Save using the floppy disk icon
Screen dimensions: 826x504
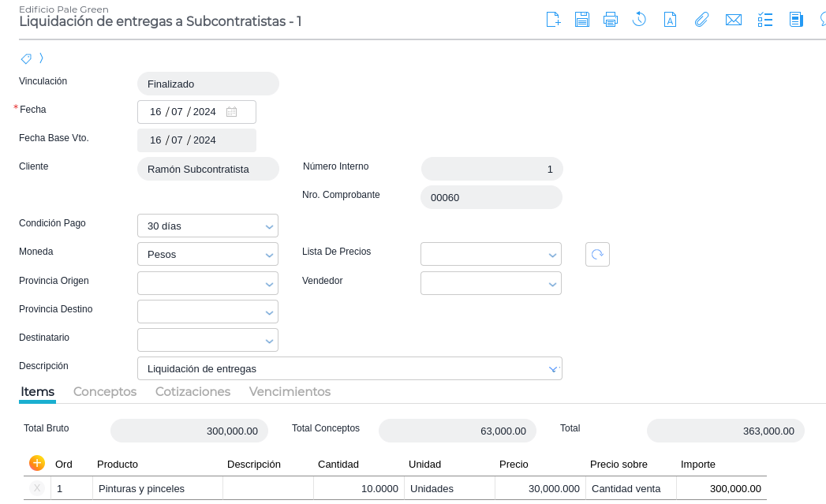coord(582,20)
